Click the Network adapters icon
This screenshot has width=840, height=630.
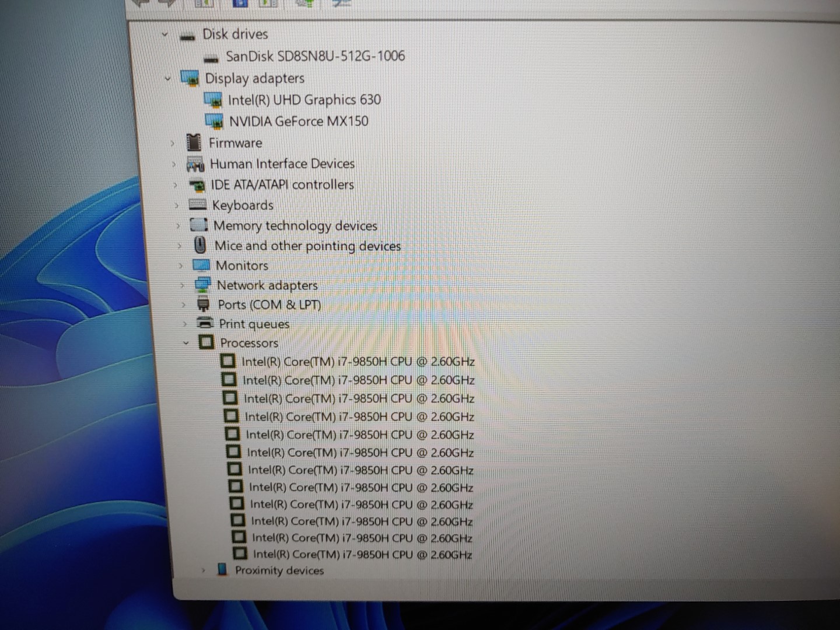(x=202, y=285)
